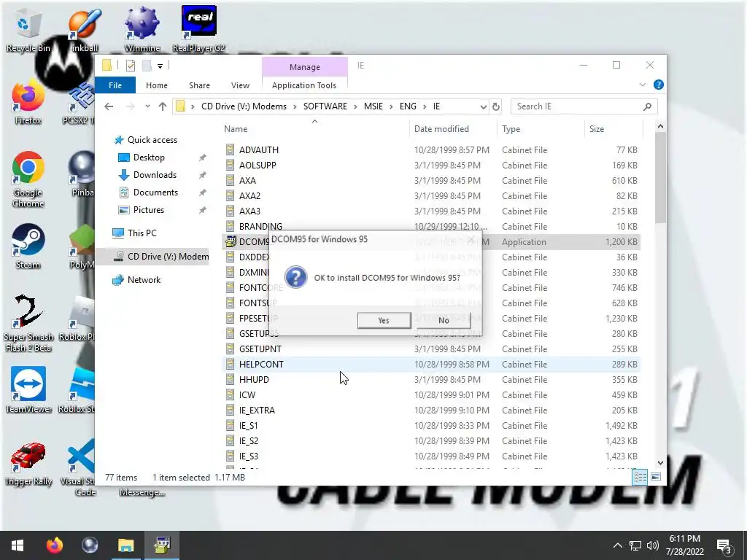Screen dimensions: 747x560
Task: Switch to details view layout icon
Action: click(640, 477)
